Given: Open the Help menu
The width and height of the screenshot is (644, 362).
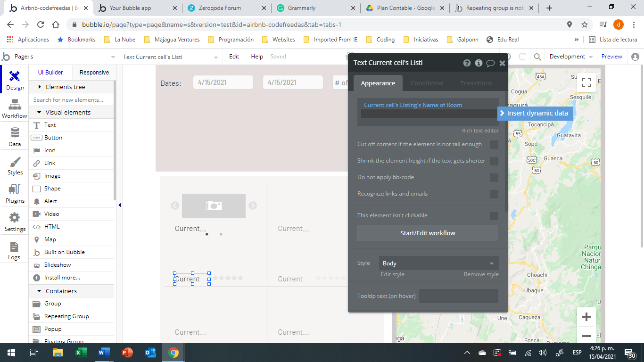Looking at the screenshot, I should point(257,57).
